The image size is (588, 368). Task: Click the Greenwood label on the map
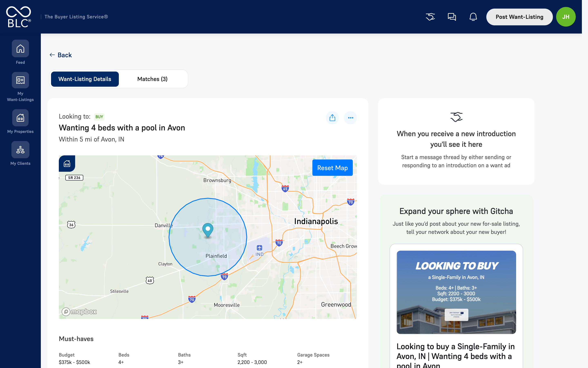[336, 304]
